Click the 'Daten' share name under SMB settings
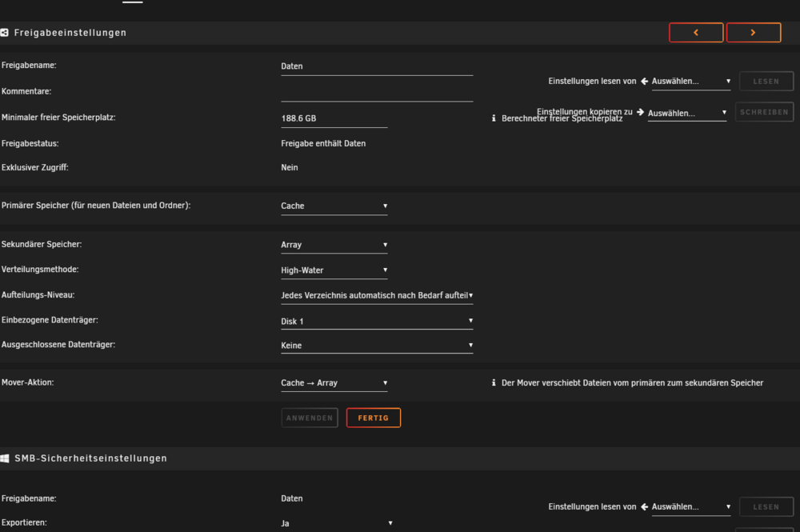The height and width of the screenshot is (532, 800). (292, 499)
